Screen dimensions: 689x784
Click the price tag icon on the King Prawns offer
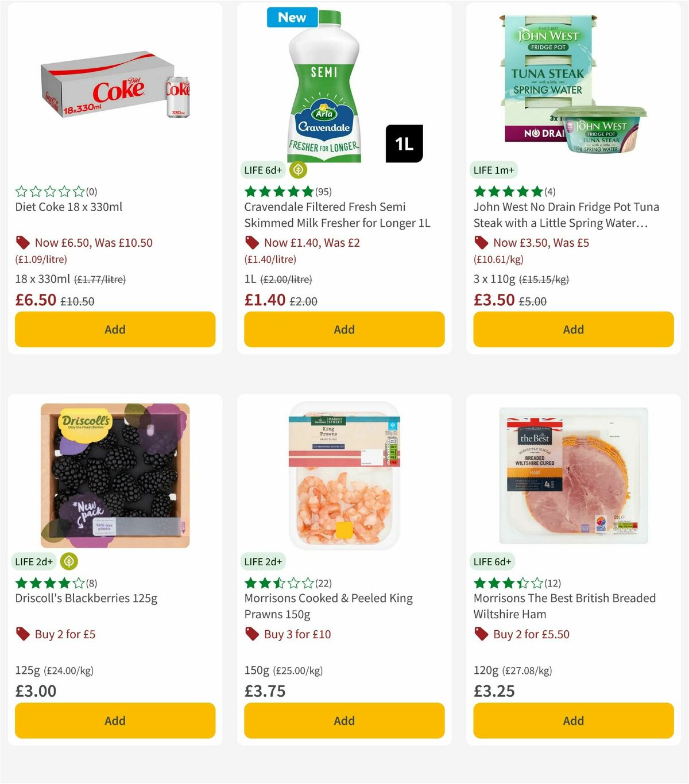tap(251, 634)
